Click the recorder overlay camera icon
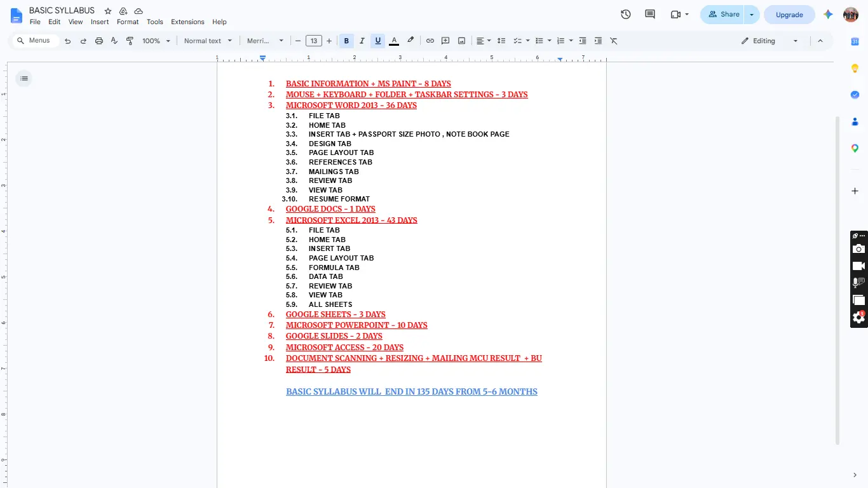 tap(858, 248)
